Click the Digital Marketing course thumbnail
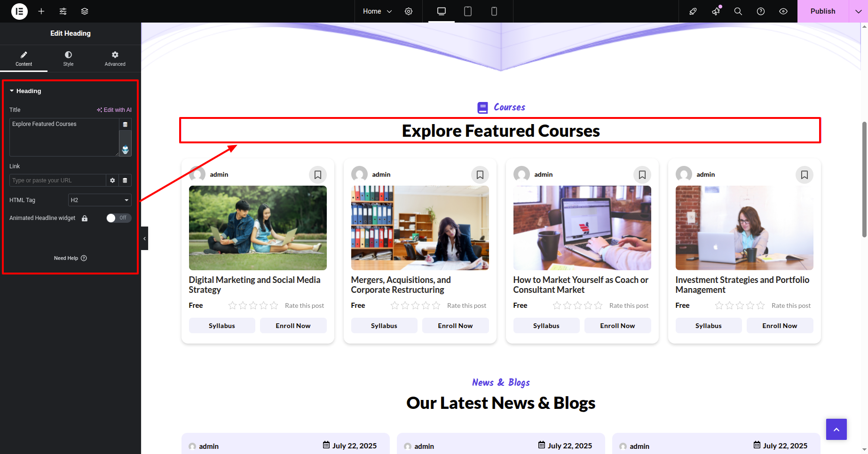 pos(258,228)
